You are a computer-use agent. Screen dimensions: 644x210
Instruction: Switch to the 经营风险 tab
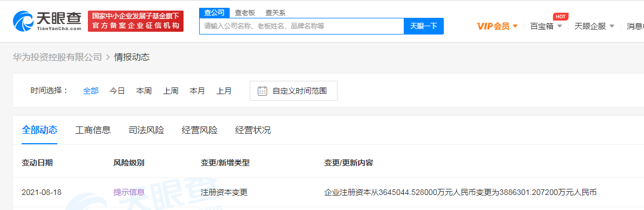(200, 130)
